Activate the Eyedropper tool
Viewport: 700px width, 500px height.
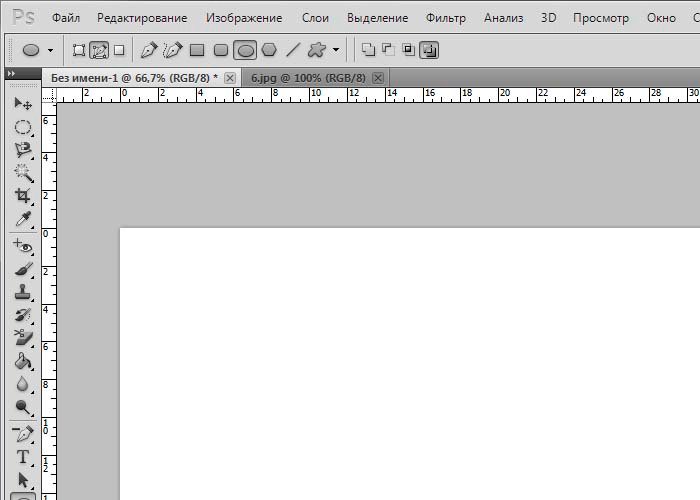coord(22,219)
